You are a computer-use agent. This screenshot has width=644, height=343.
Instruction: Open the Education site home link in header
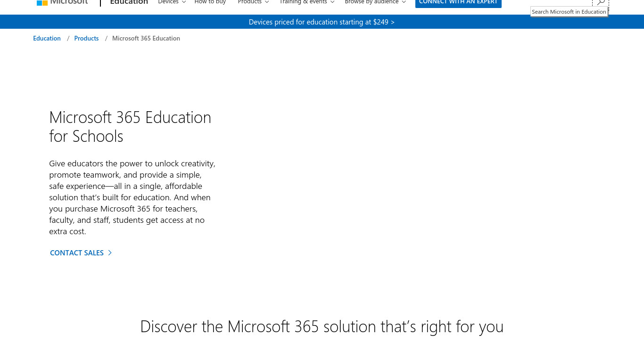[x=129, y=2]
